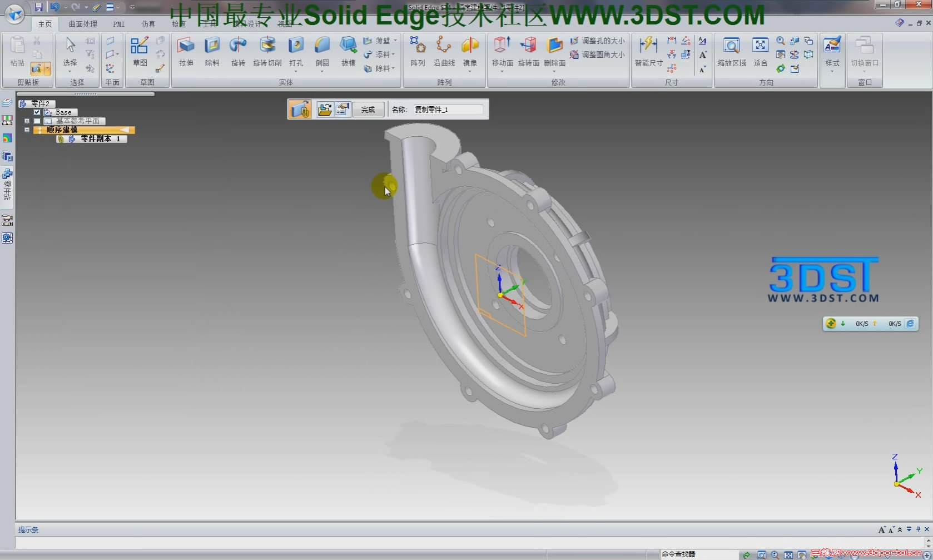The width and height of the screenshot is (933, 560).
Task: Expand the 基本参考平面 tree node
Action: pyautogui.click(x=27, y=121)
